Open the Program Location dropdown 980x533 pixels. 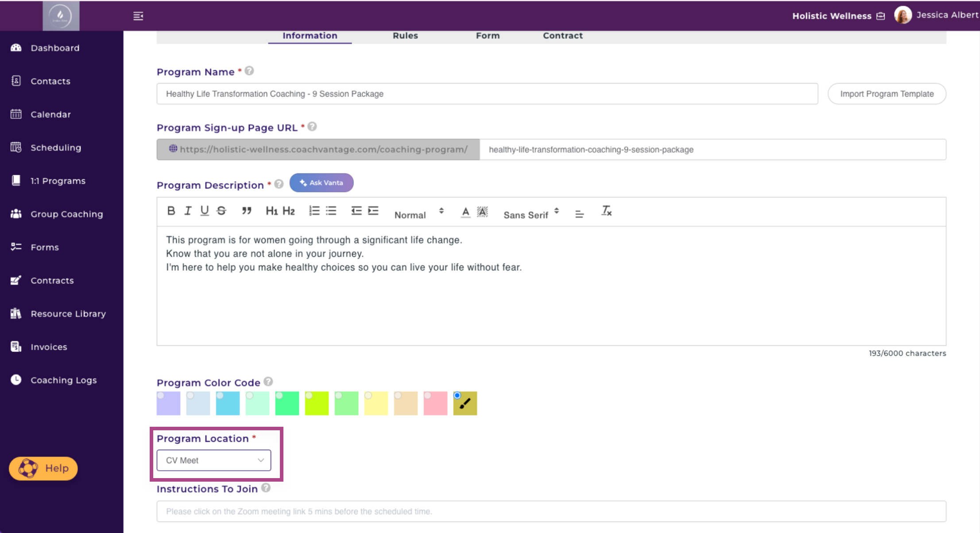[214, 460]
